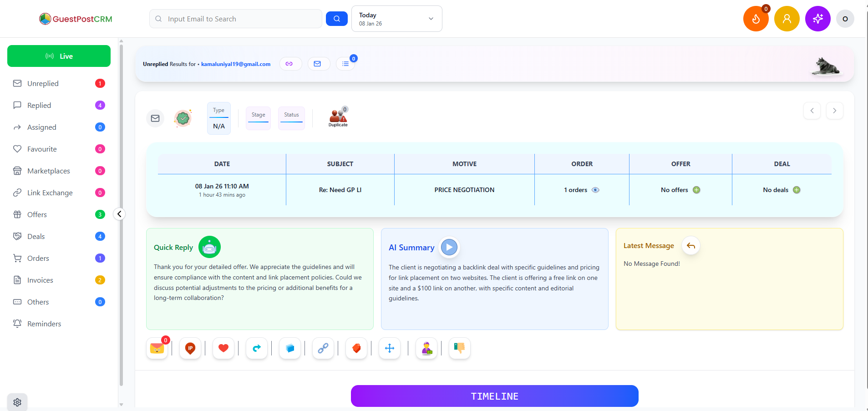The width and height of the screenshot is (868, 411).
Task: Click the flame icon in top bar
Action: point(756,19)
